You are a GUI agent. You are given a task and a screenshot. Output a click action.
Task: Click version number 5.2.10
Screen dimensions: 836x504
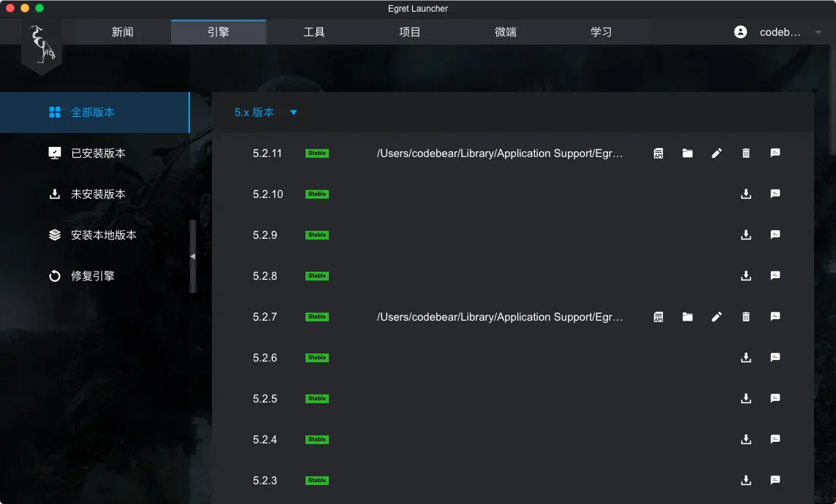(x=267, y=194)
